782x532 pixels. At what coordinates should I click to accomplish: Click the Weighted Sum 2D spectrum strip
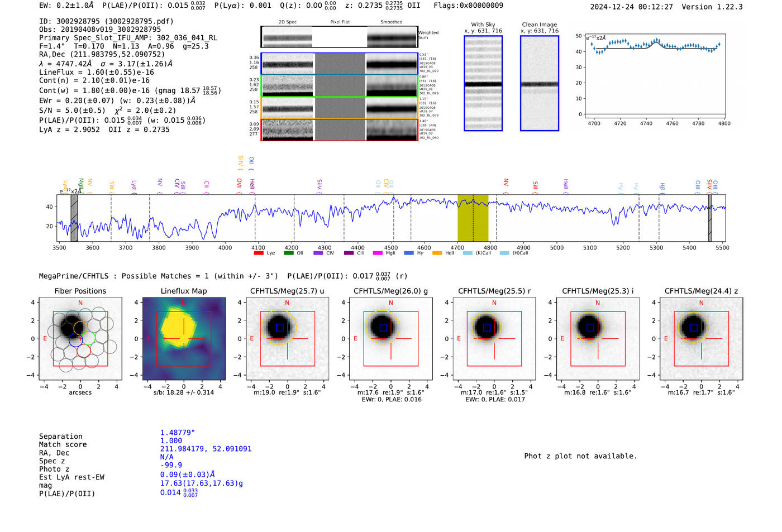pos(340,37)
